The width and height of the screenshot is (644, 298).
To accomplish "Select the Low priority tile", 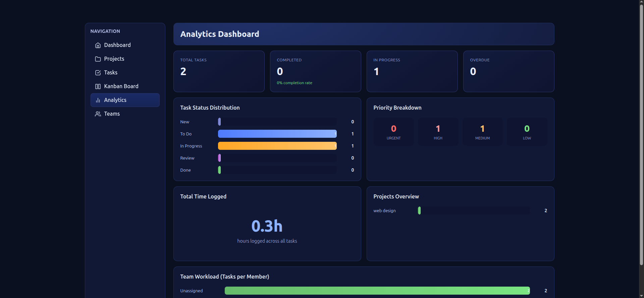I will click(x=527, y=132).
